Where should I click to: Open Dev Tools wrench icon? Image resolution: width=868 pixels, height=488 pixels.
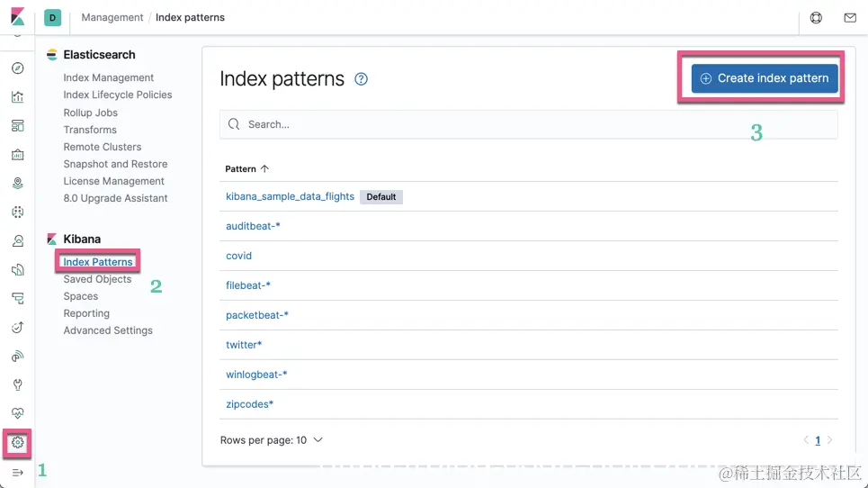pos(18,385)
